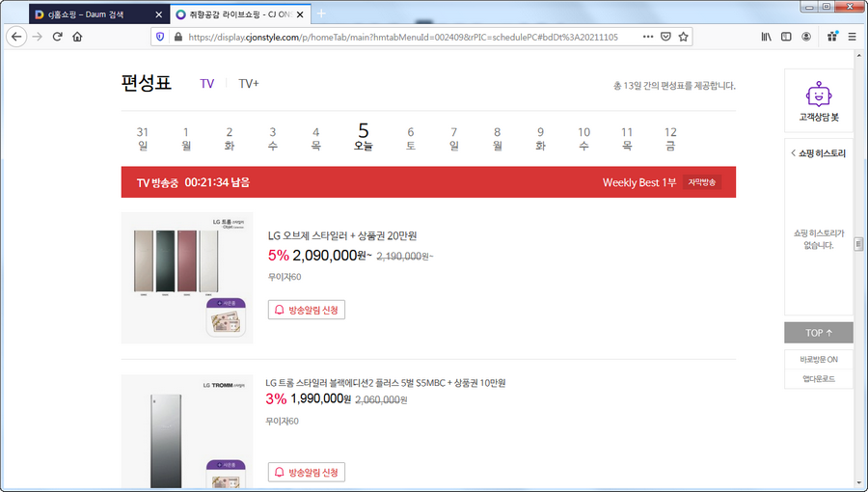The height and width of the screenshot is (492, 868).
Task: Select date 11 목 in schedule
Action: point(627,138)
